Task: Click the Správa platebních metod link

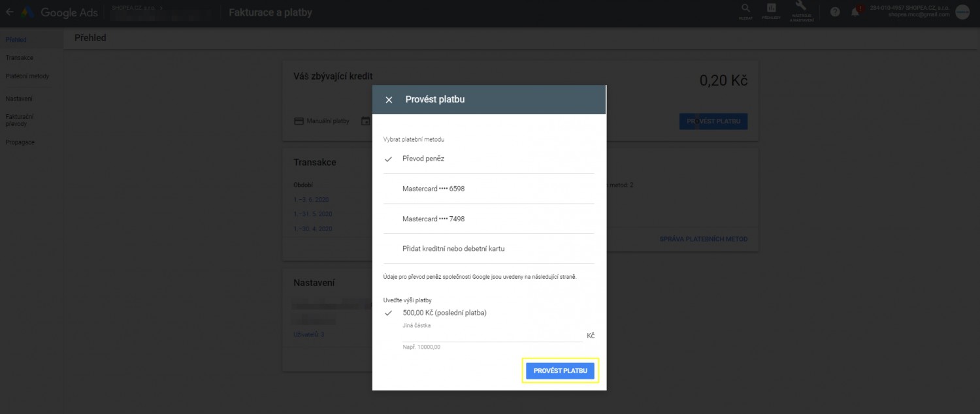Action: click(x=704, y=239)
